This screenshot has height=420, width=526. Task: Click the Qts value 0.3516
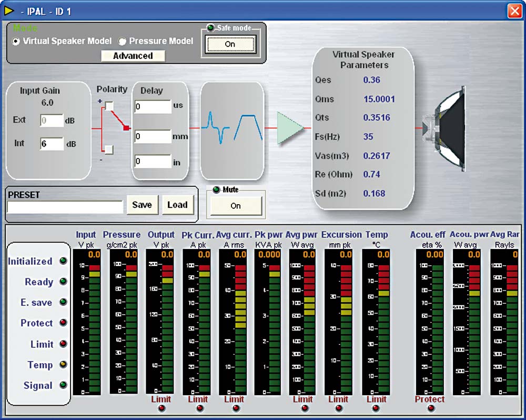point(377,117)
